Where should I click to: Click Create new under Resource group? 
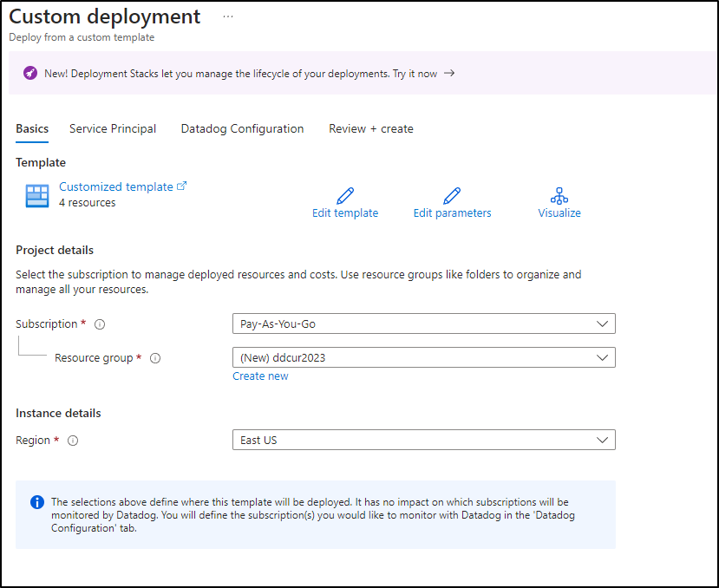click(x=260, y=376)
